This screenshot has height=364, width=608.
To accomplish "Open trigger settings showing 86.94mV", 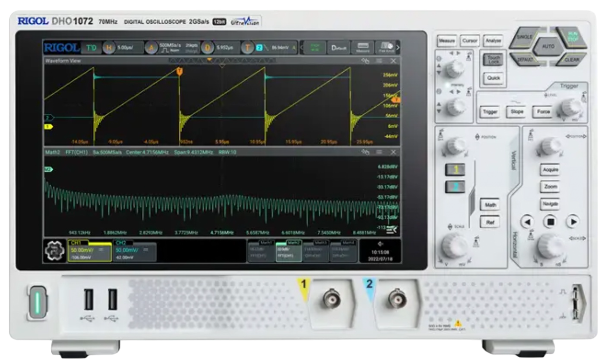I will [269, 47].
